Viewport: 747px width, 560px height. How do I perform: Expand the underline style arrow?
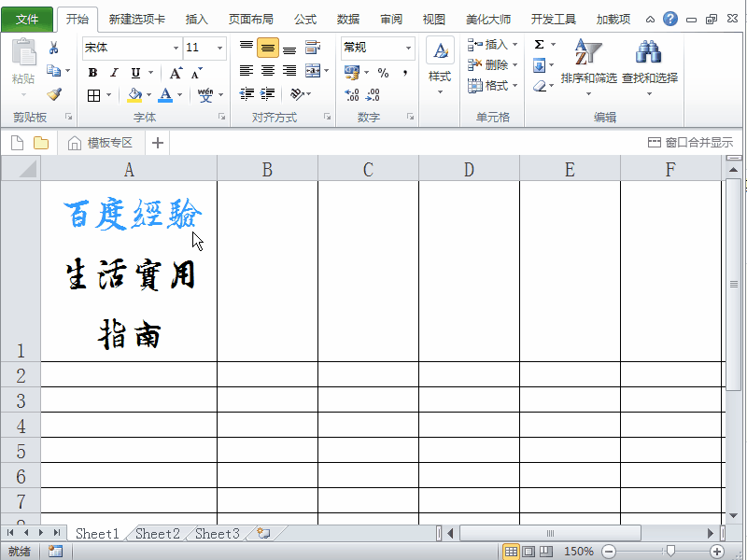coord(151,73)
